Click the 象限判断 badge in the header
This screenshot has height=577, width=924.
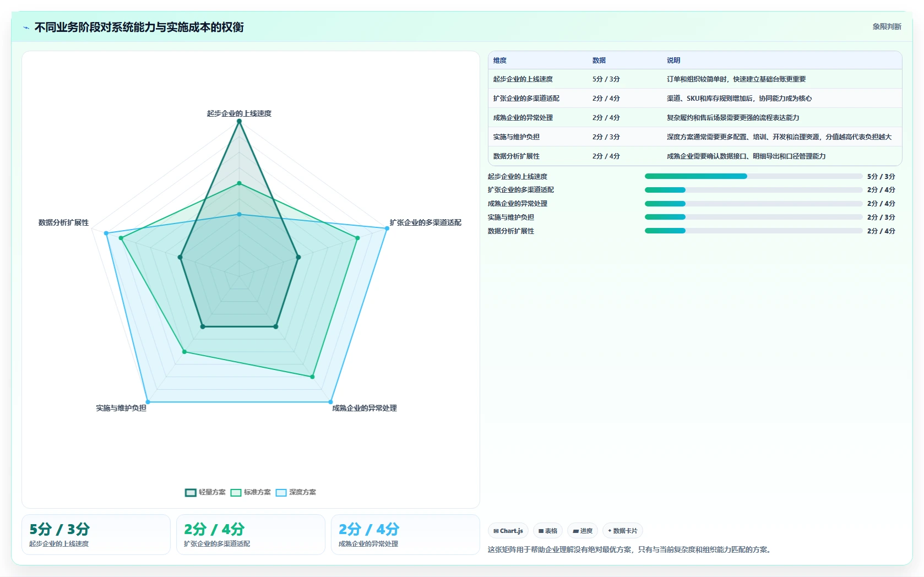click(x=887, y=26)
